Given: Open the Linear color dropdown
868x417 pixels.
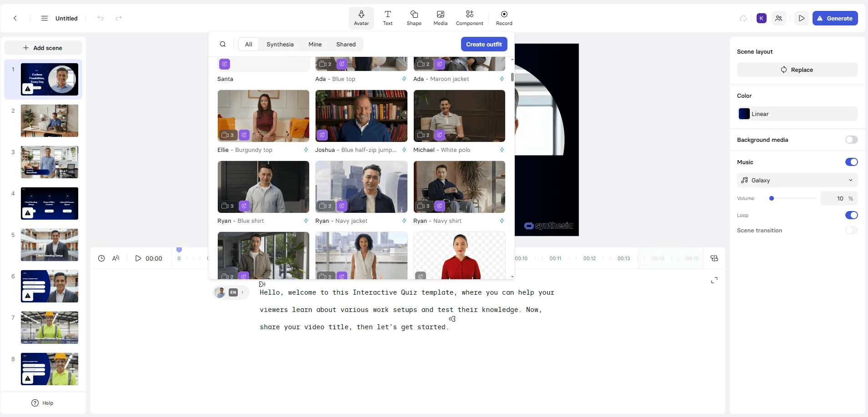Looking at the screenshot, I should (x=797, y=114).
